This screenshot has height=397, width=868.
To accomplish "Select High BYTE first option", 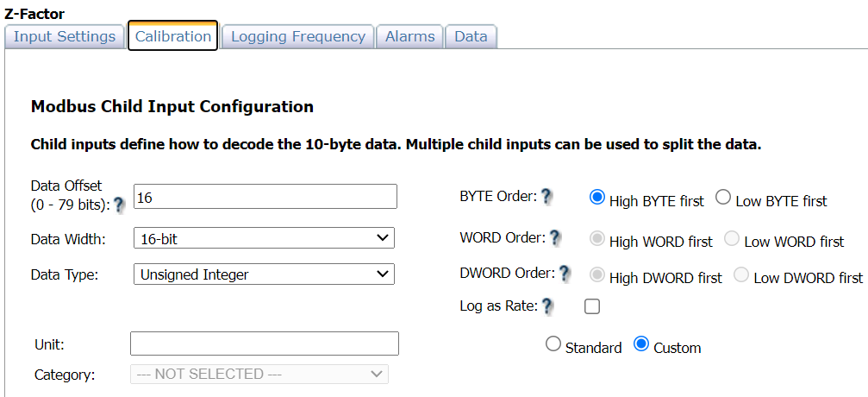I will (x=597, y=198).
